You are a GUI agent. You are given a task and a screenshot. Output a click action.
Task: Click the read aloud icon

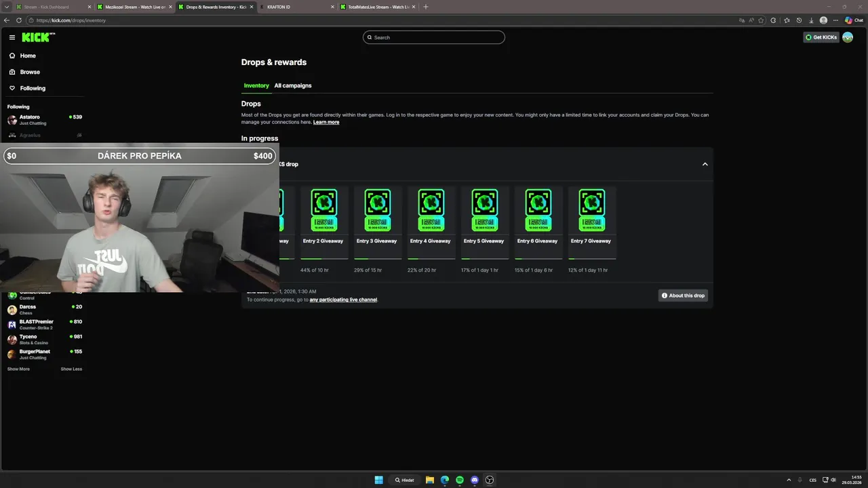[x=751, y=20]
